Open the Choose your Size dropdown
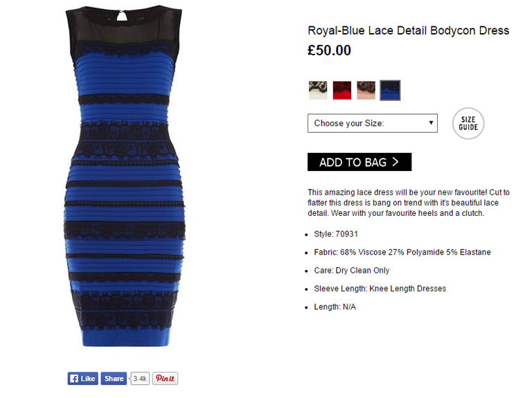 tap(372, 123)
